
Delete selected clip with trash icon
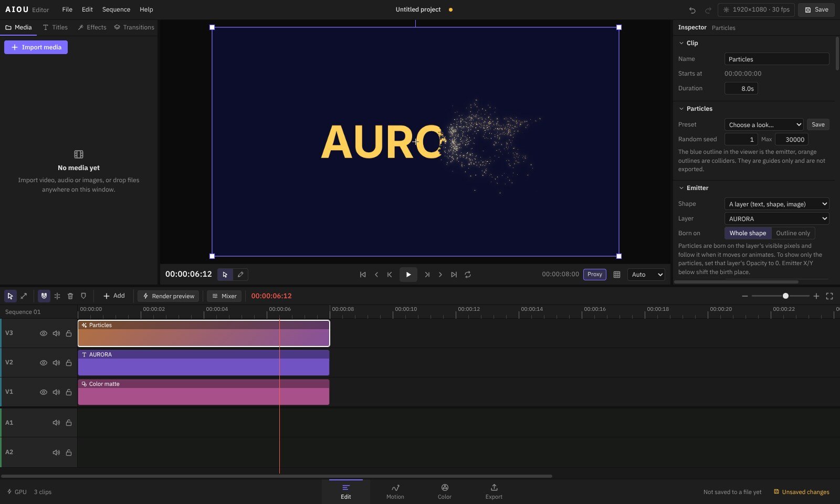tap(70, 296)
